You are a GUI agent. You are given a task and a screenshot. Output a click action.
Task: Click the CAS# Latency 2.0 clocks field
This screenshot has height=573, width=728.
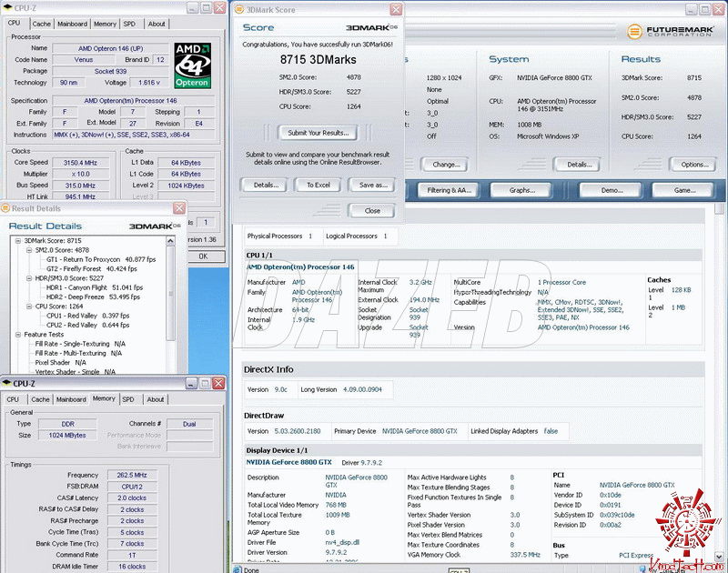(132, 498)
